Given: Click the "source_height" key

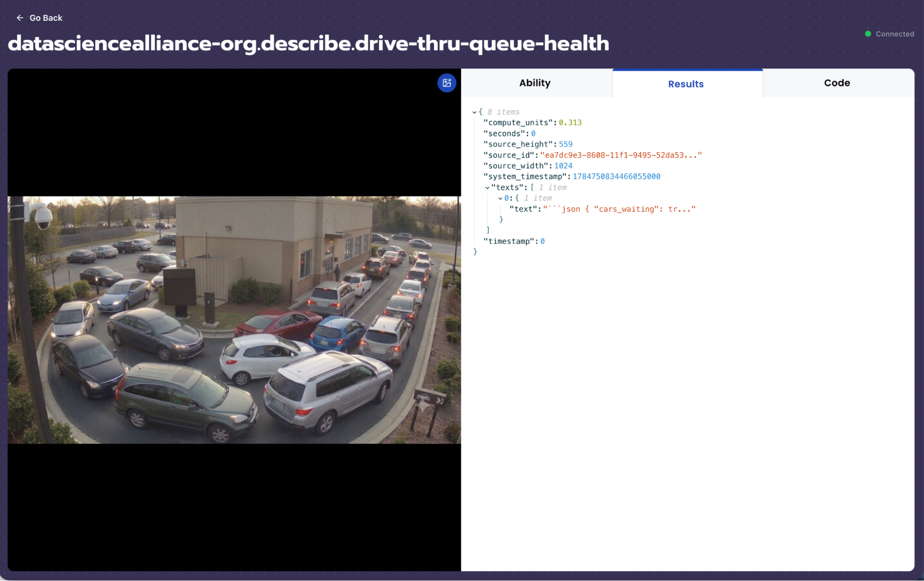Looking at the screenshot, I should coord(518,144).
